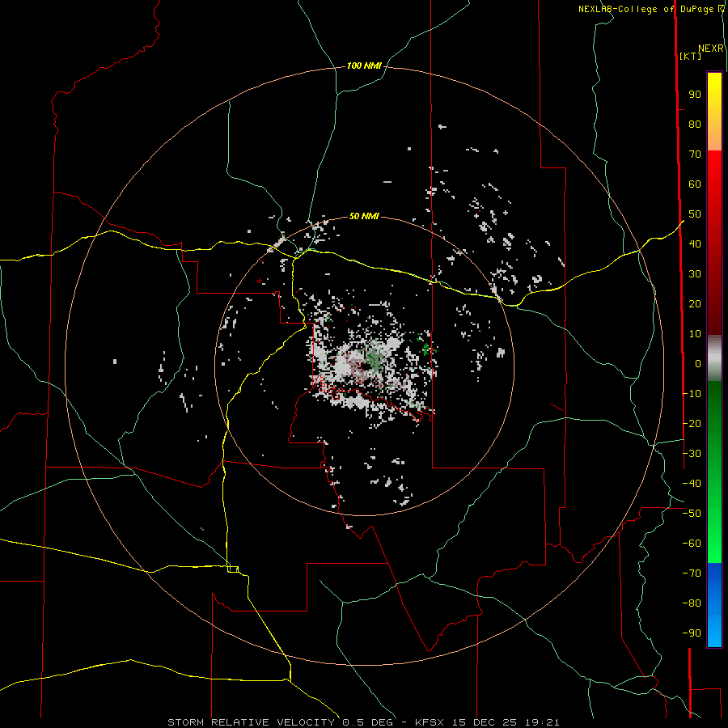Click the "70" value on the velocity scale
This screenshot has width=728, height=728.
(x=695, y=154)
